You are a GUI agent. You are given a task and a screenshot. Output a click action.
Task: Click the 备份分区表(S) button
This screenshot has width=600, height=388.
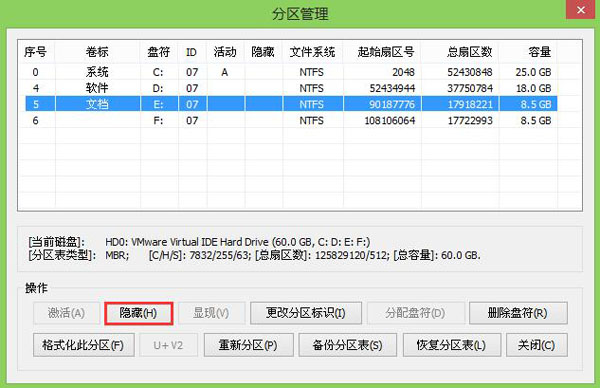tap(347, 345)
